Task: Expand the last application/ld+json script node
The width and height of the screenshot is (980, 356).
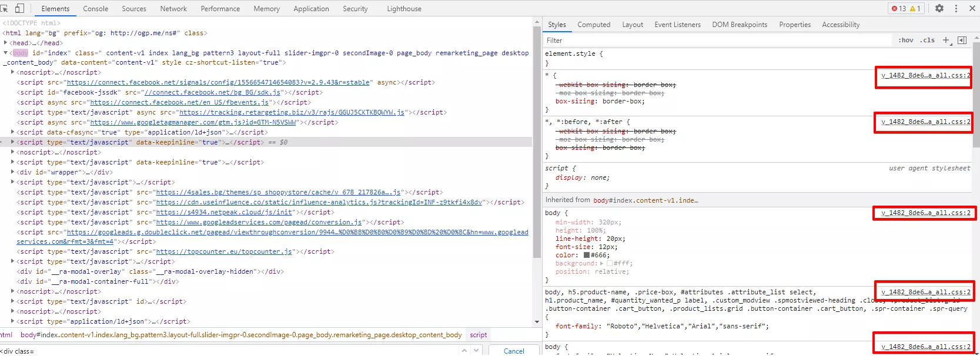Action: [x=13, y=321]
